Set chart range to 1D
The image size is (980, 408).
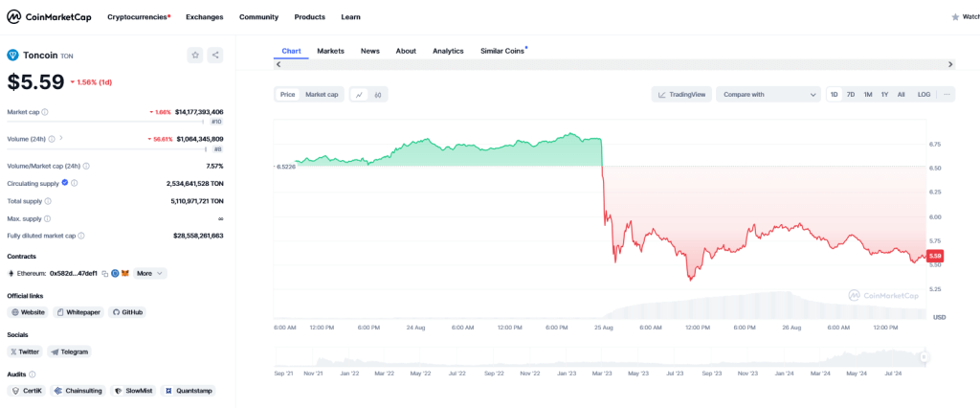coord(834,95)
